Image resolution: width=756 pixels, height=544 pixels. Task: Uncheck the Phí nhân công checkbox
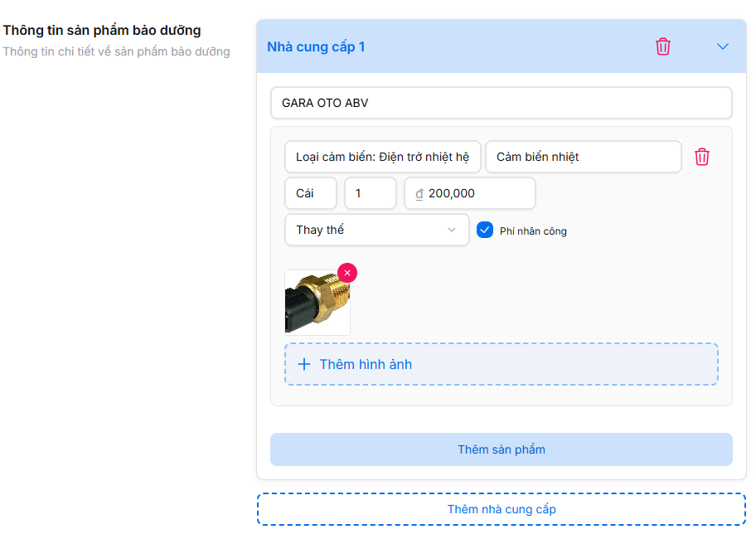tap(485, 230)
